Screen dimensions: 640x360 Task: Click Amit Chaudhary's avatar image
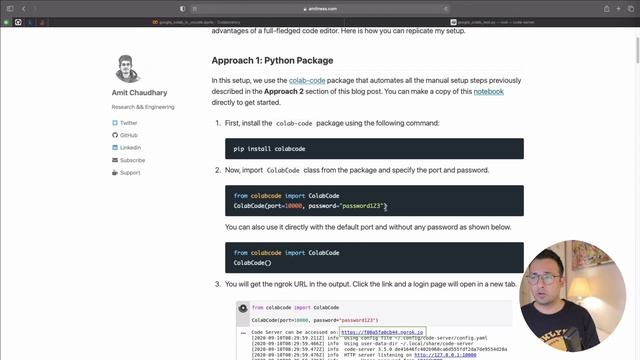(127, 69)
